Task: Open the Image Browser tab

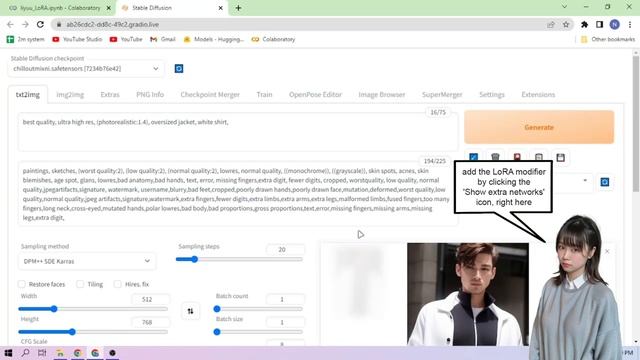Action: click(x=382, y=94)
